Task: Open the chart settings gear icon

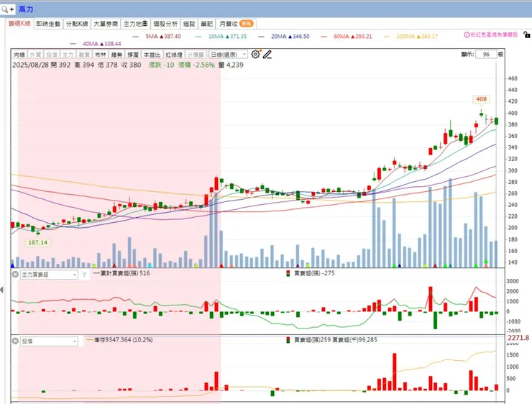Action: click(255, 54)
